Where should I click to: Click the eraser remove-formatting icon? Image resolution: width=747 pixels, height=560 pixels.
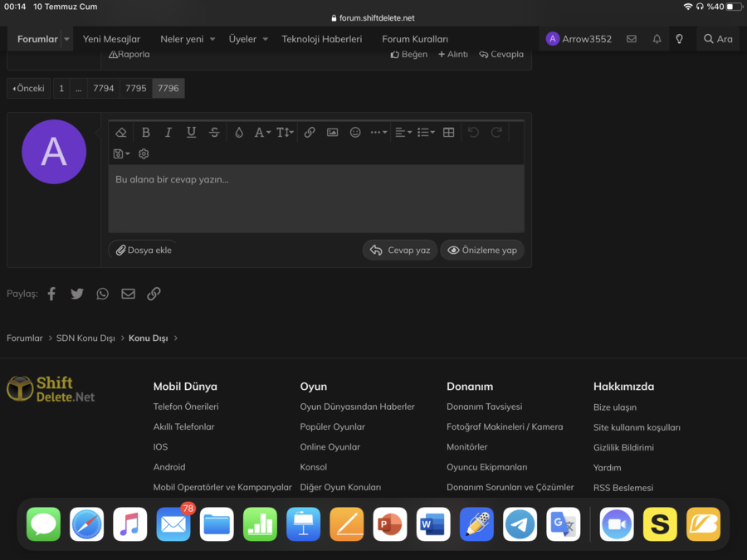(x=121, y=133)
